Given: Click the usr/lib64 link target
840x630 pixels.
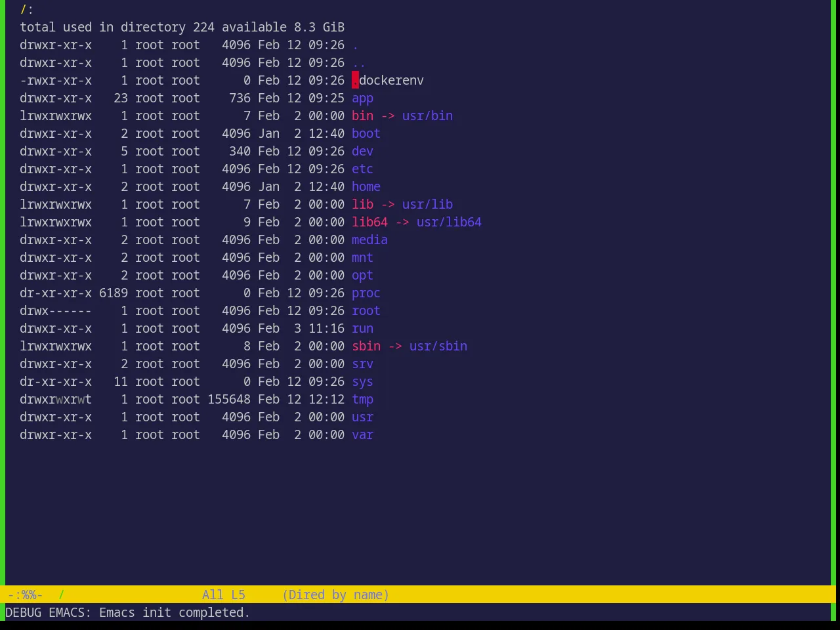Looking at the screenshot, I should tap(449, 222).
